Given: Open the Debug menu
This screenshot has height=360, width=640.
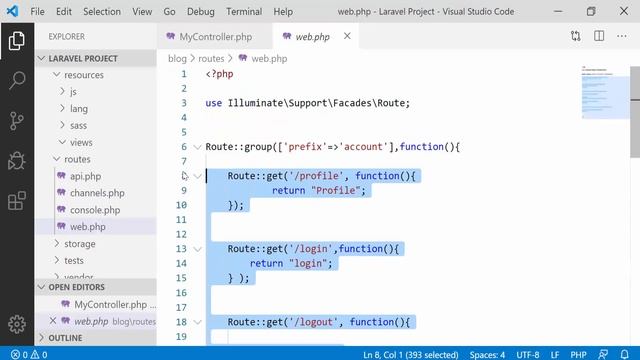Looking at the screenshot, I should point(200,11).
